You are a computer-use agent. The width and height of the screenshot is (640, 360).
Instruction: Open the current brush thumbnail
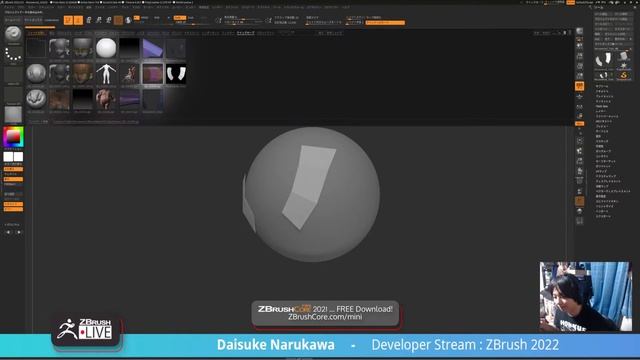[x=13, y=34]
